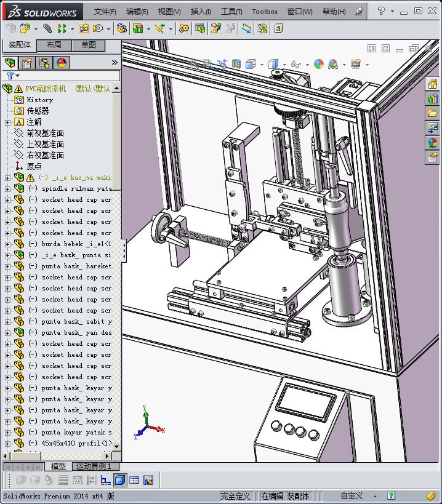
Task: Click the tree horizontal scrollbar right arrow
Action: (x=107, y=456)
